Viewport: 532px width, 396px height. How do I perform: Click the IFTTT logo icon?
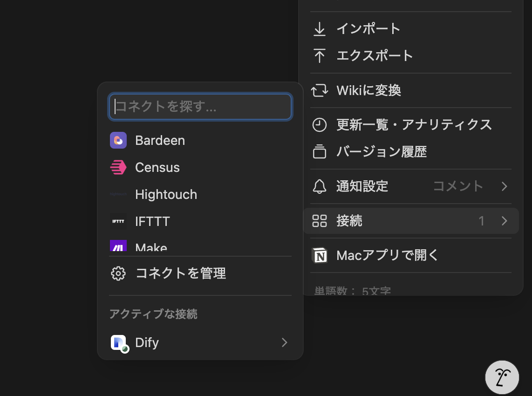coord(118,221)
